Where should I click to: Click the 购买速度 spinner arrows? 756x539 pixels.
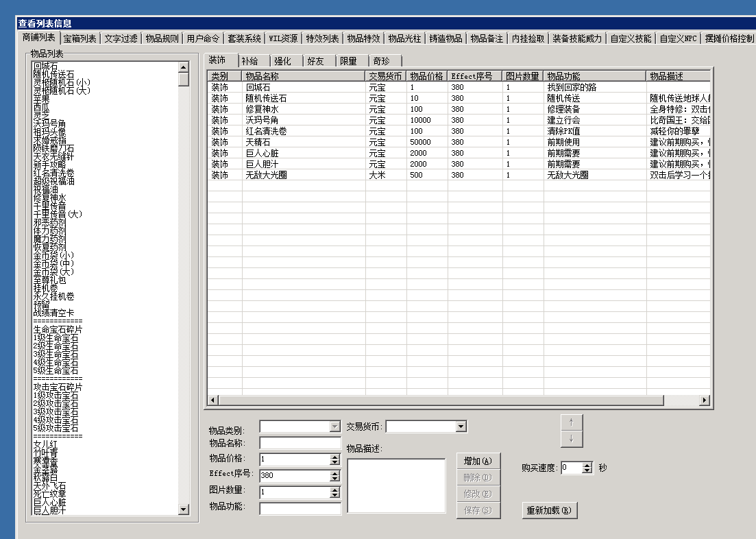coord(587,468)
